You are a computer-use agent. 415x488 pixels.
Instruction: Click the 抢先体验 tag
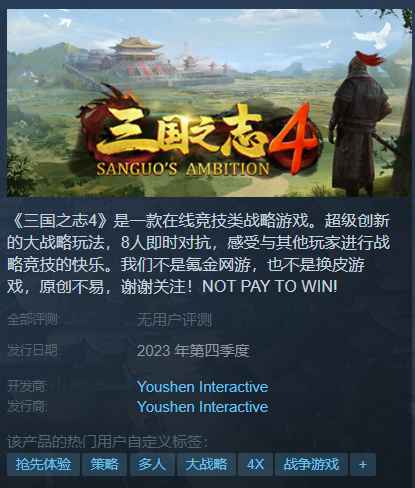[43, 464]
